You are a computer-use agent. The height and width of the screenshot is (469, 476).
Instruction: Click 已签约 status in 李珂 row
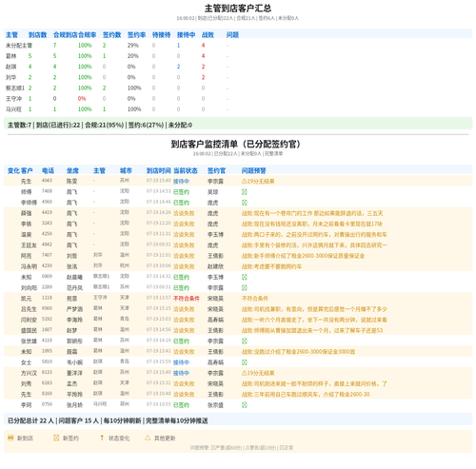pos(181,405)
